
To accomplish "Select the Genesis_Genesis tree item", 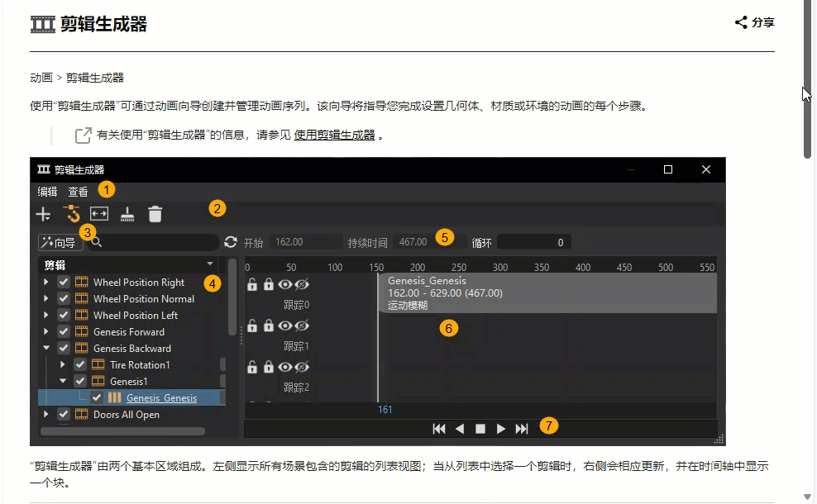I will click(x=161, y=397).
